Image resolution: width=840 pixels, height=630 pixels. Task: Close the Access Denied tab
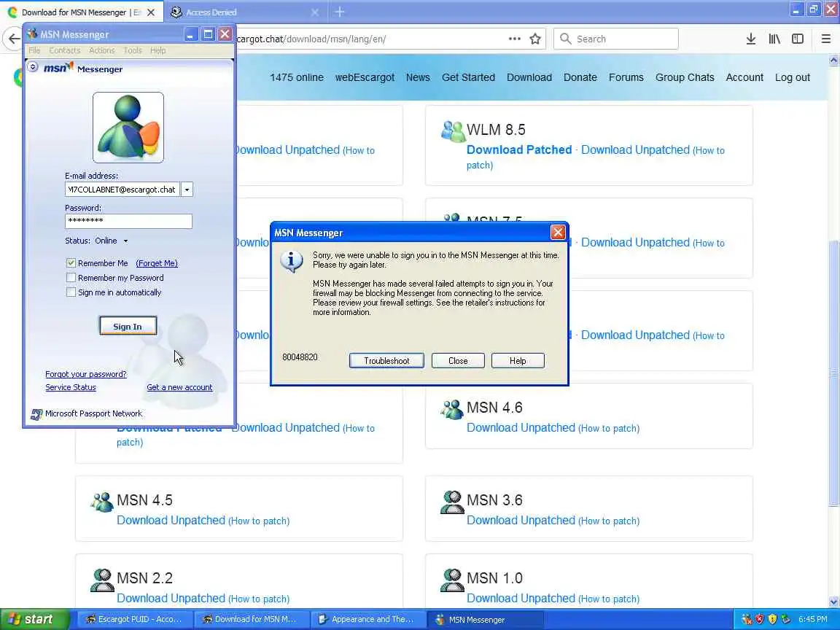[315, 12]
